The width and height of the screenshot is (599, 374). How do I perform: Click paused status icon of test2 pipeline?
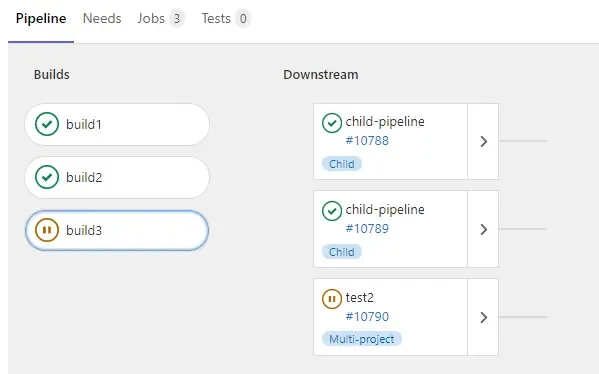(332, 299)
